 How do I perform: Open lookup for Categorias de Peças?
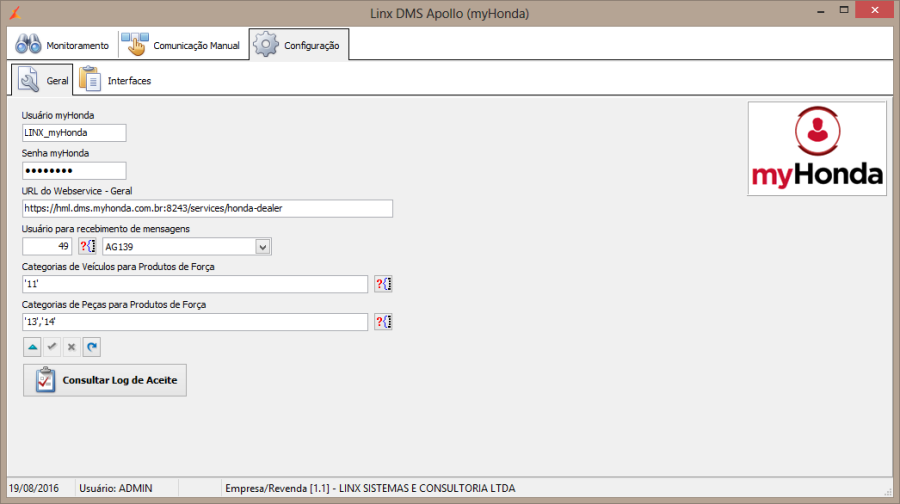coord(383,322)
